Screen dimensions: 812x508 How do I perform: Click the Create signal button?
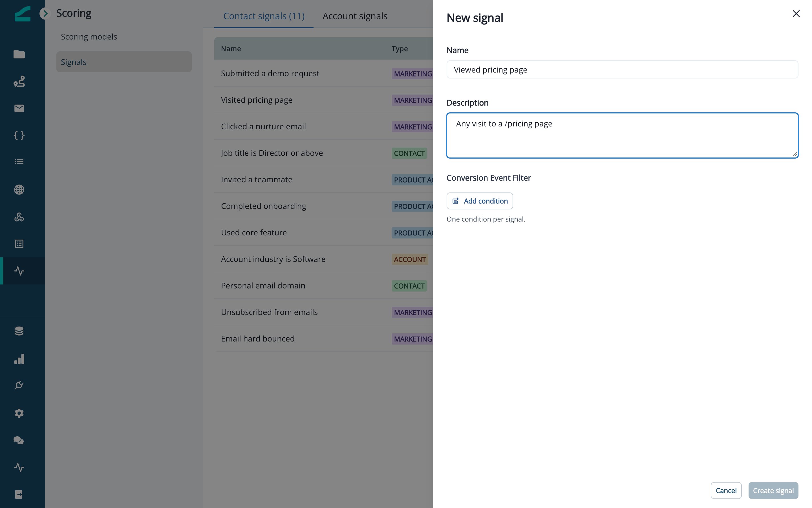click(x=773, y=491)
